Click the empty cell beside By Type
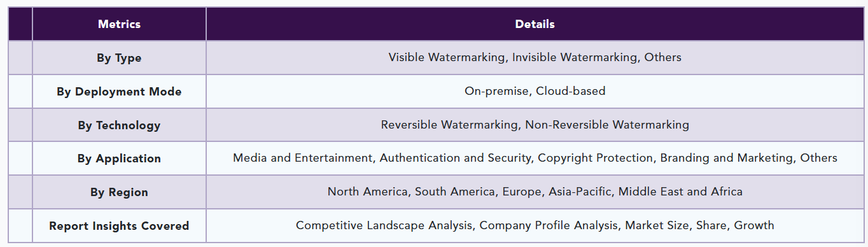This screenshot has height=247, width=868. [x=20, y=58]
